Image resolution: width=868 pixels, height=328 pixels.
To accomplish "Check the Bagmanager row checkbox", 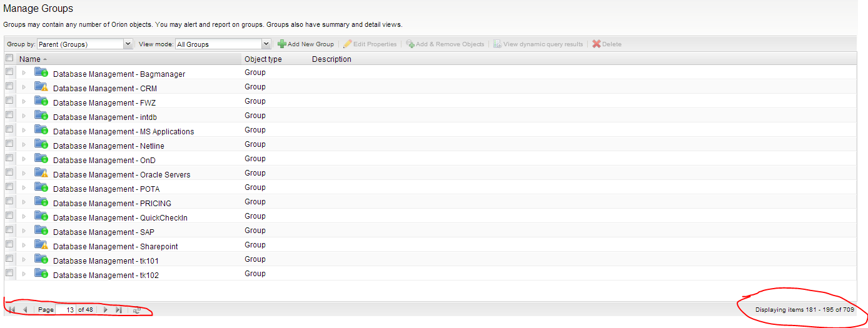I will click(x=9, y=72).
